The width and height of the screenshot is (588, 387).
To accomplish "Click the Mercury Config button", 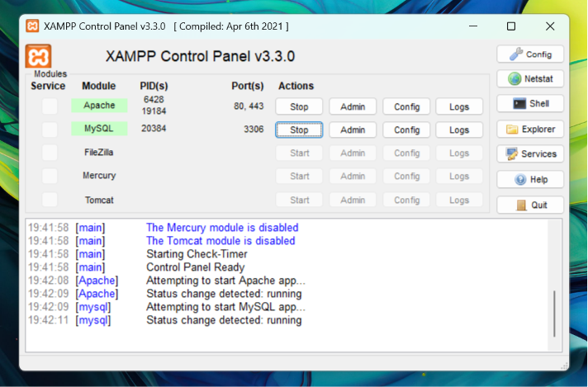I will pos(406,177).
